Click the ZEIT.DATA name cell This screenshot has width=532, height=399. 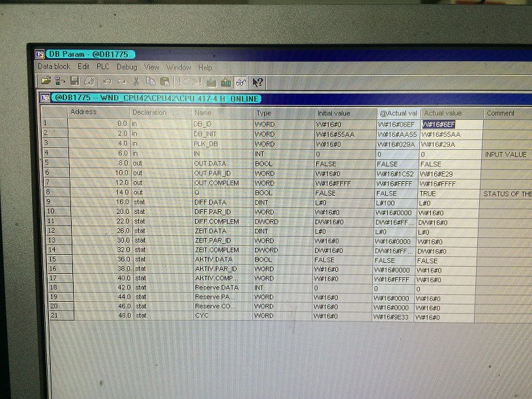(x=223, y=231)
